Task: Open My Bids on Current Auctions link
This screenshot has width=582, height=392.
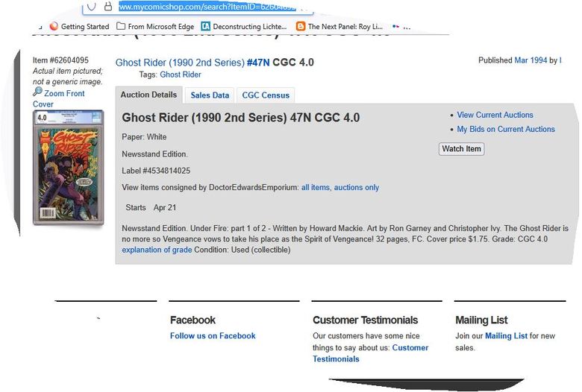Action: pyautogui.click(x=506, y=129)
